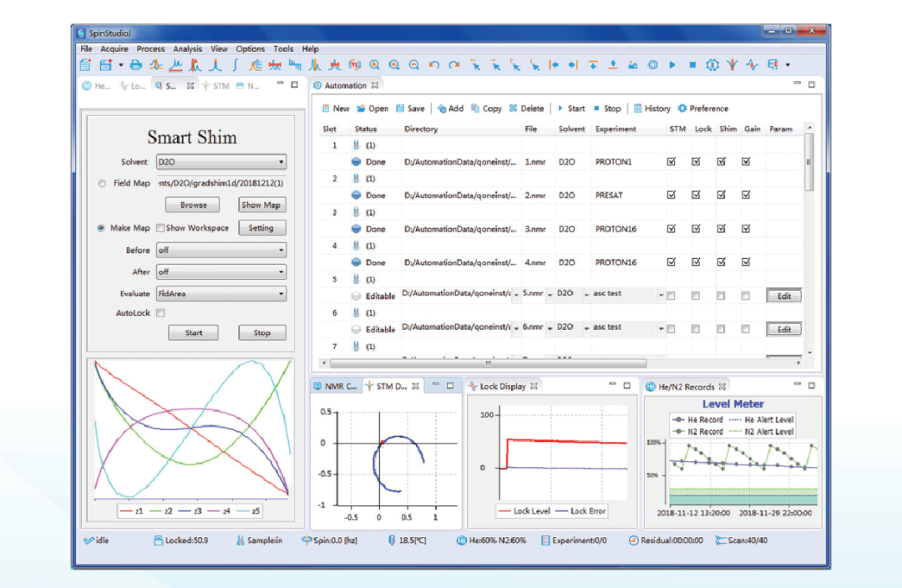Click the Smart Shim Start button
The height and width of the screenshot is (588, 902).
193,332
